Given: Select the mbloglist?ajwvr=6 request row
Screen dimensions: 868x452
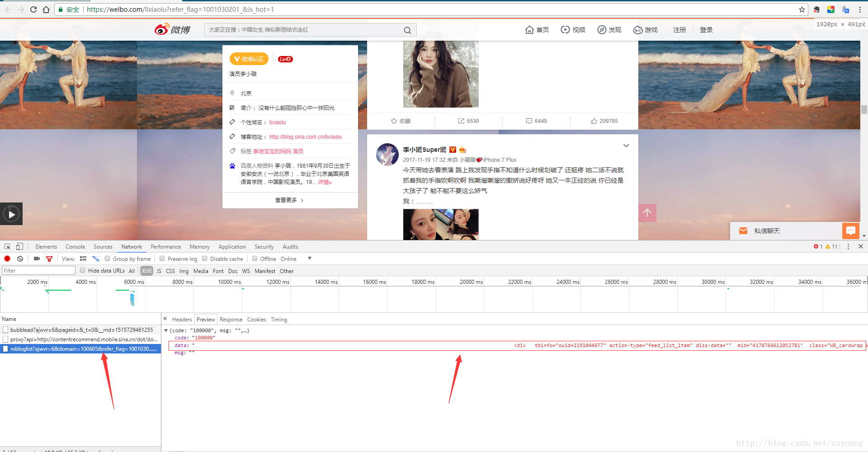Looking at the screenshot, I should click(x=80, y=349).
